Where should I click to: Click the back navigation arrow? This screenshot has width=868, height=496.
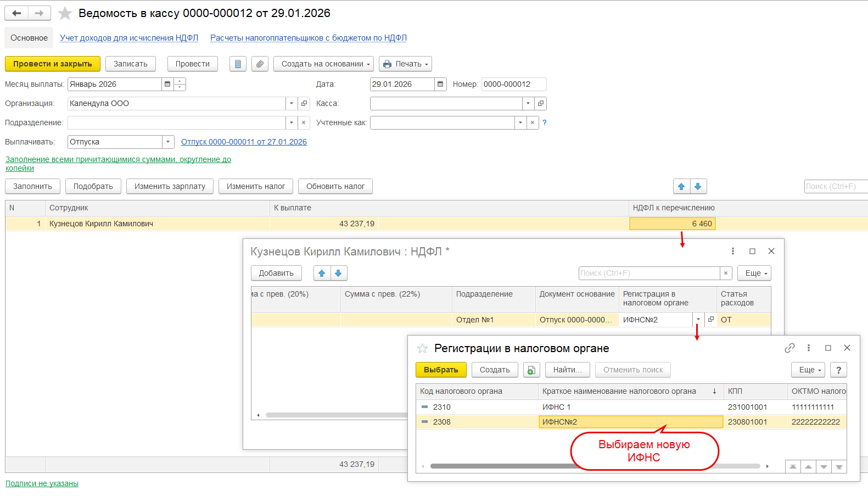click(x=16, y=13)
